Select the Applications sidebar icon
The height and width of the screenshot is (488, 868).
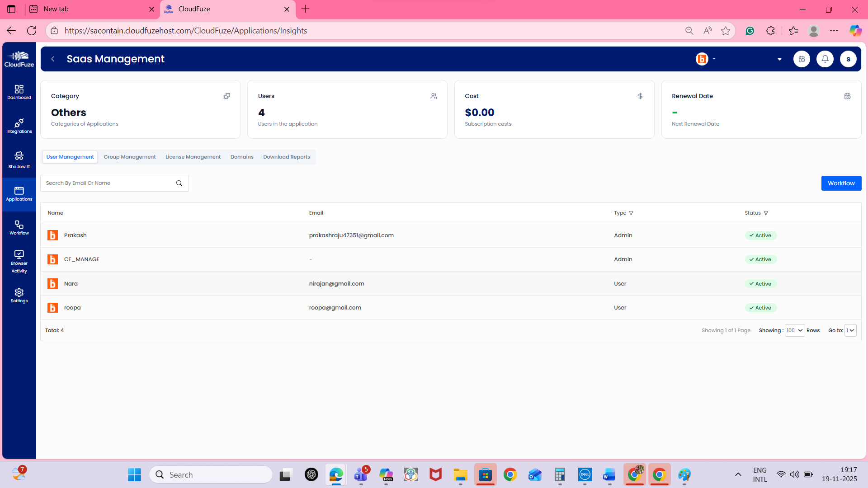(19, 193)
